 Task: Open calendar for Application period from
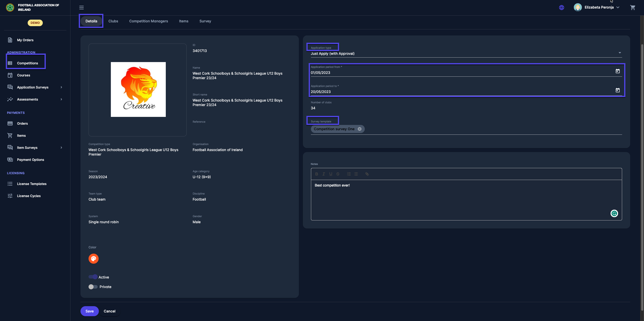coord(617,71)
